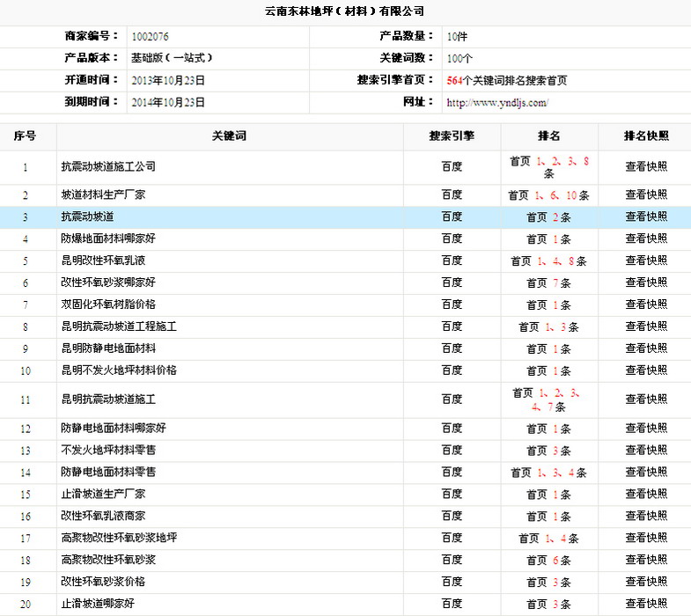Select keyword 止滑坡道哪家好
This screenshot has width=691, height=616.
[x=98, y=604]
